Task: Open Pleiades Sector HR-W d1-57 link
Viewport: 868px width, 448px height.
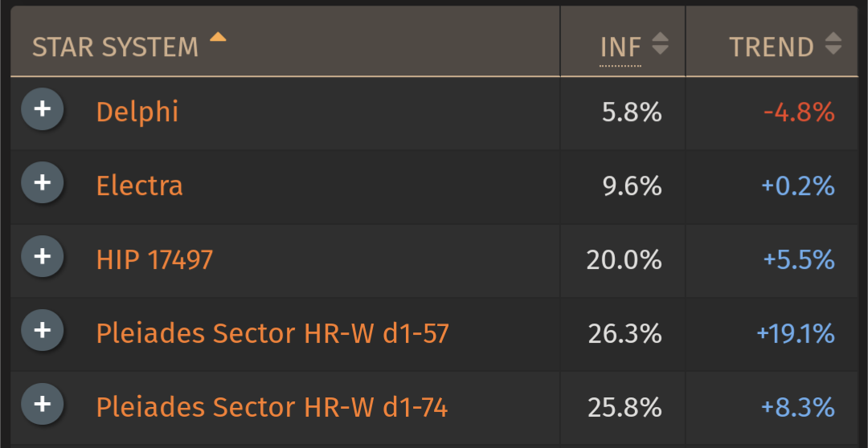Action: click(272, 333)
